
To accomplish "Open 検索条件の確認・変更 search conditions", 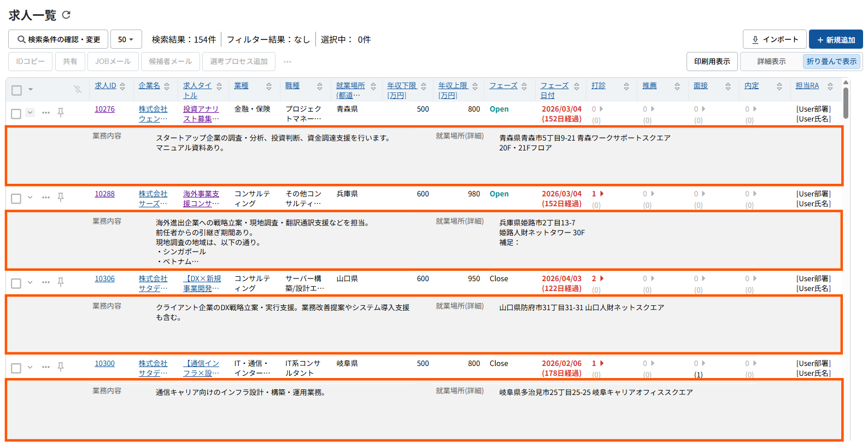I will tap(58, 39).
